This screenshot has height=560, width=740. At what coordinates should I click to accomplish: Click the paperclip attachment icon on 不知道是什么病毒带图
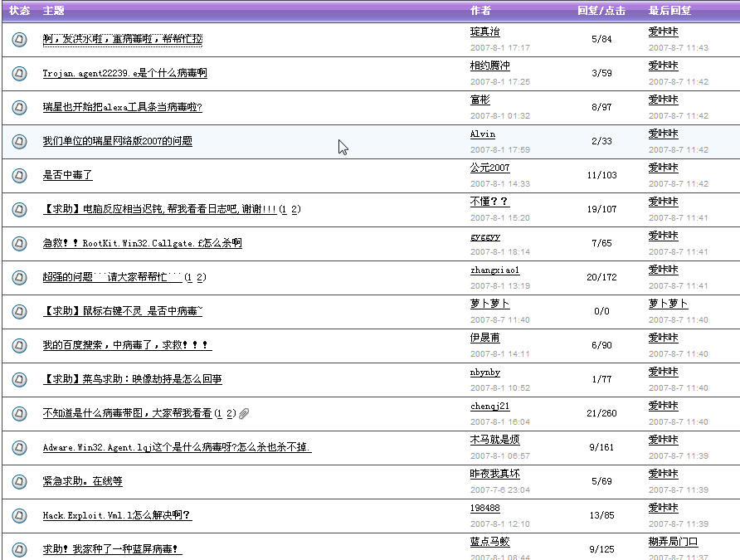[x=244, y=413]
